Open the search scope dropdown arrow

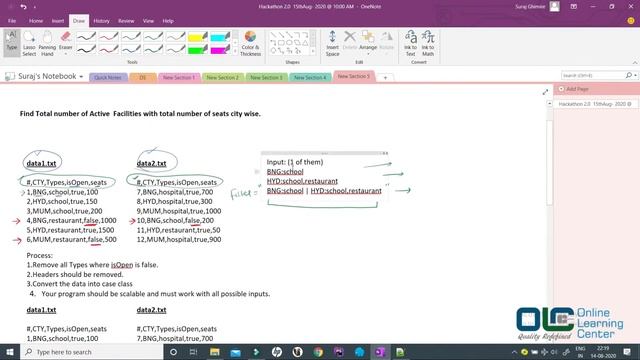click(x=636, y=76)
